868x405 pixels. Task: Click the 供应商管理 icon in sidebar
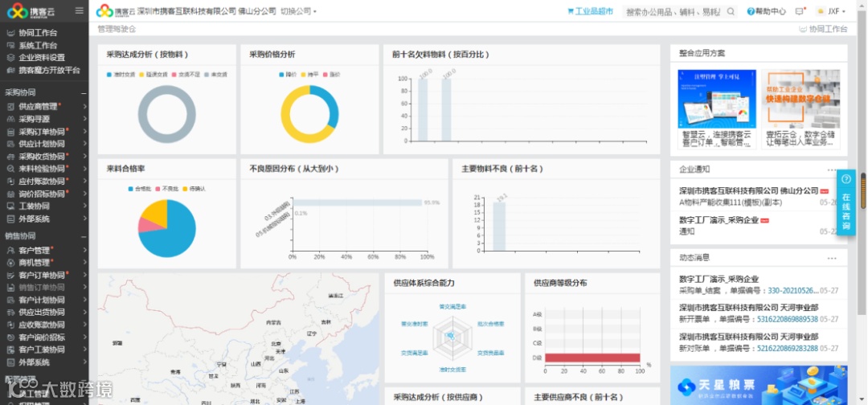[10, 106]
